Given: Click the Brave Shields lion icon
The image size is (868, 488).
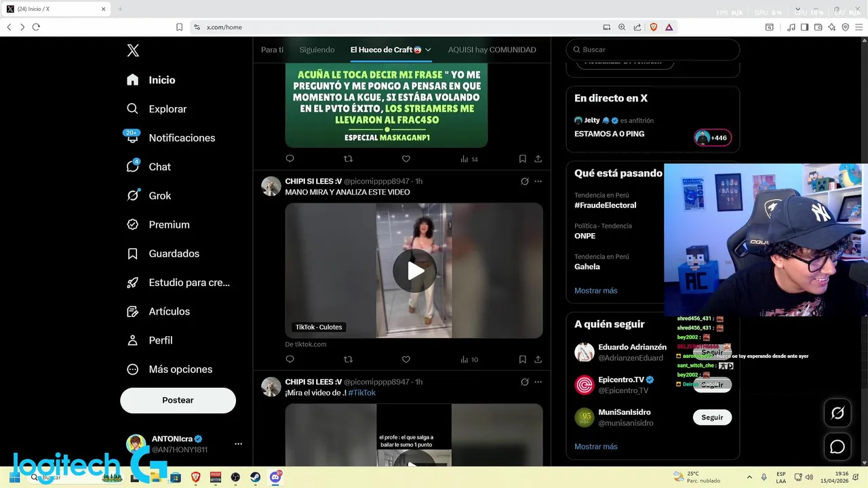Looking at the screenshot, I should pos(654,27).
